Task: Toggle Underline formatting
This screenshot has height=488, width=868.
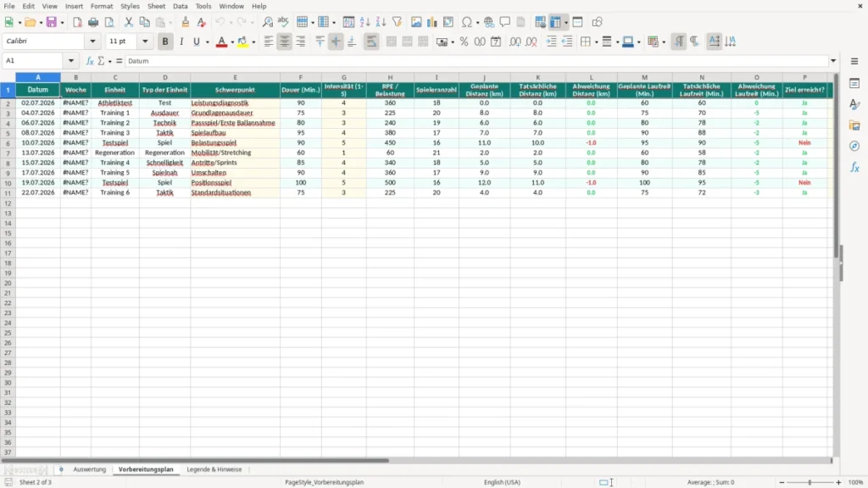Action: click(x=197, y=42)
